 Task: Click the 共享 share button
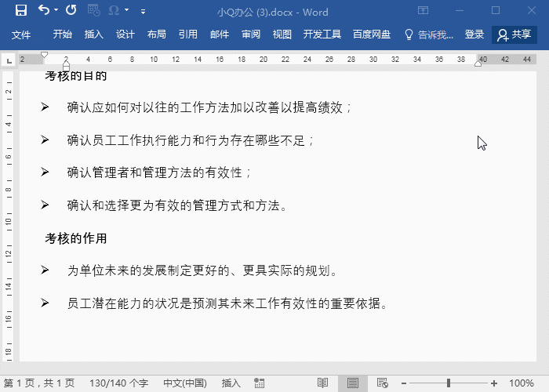tap(514, 34)
